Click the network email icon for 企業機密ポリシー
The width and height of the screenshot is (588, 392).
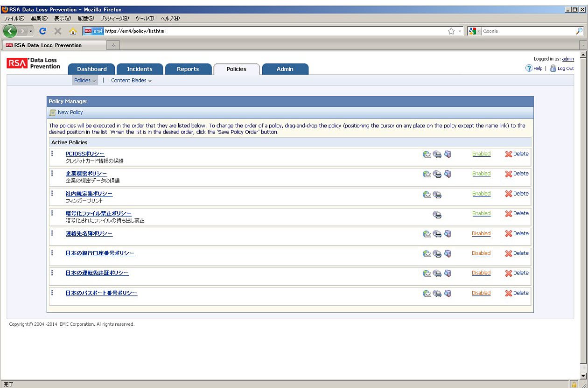pos(427,174)
